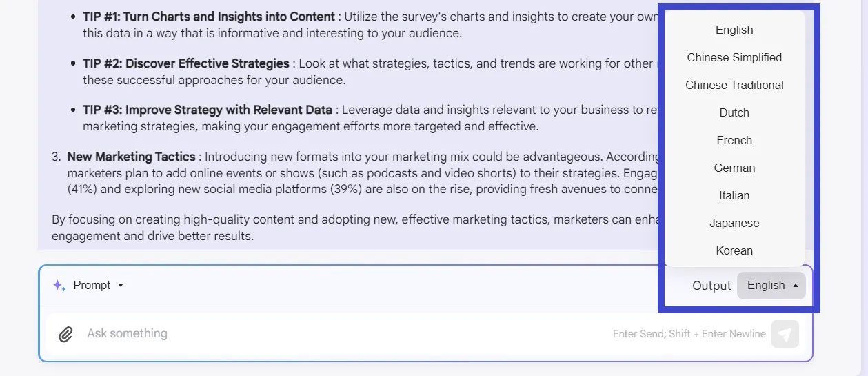This screenshot has width=868, height=376.
Task: Expand the Prompt dropdown arrow
Action: click(121, 285)
